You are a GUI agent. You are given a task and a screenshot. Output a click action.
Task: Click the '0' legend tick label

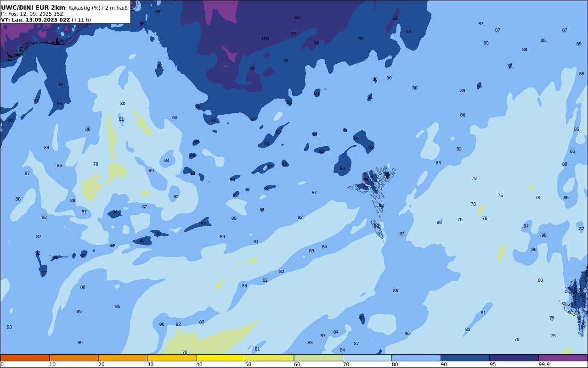pos(2,364)
